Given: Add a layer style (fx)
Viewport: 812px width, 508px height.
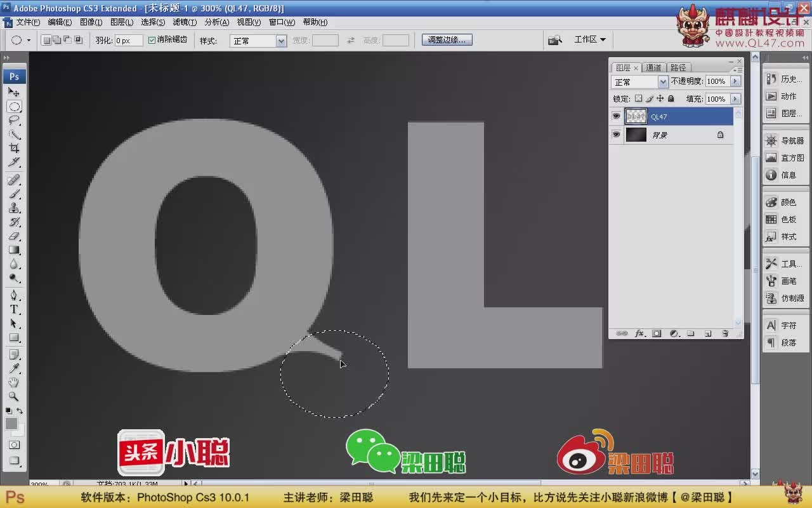Looking at the screenshot, I should click(639, 333).
